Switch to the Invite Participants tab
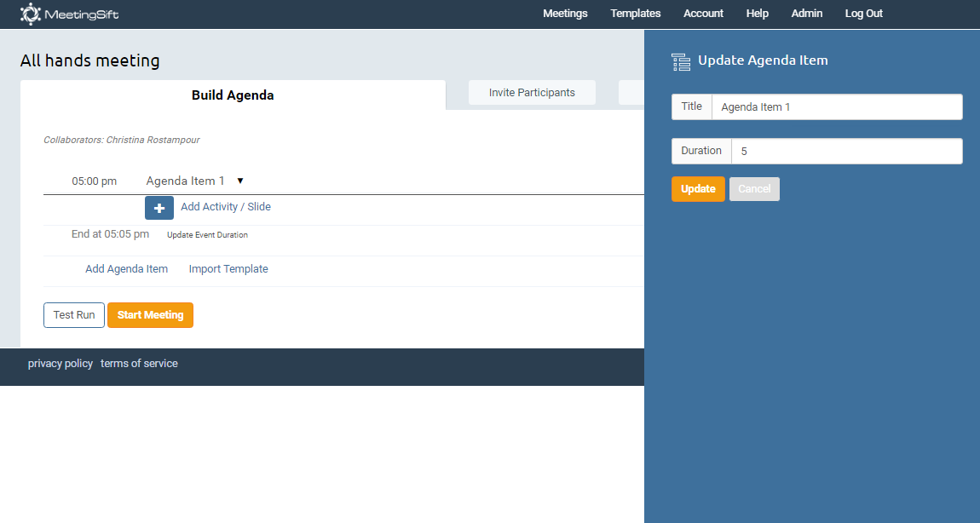Image resolution: width=980 pixels, height=523 pixels. [532, 93]
